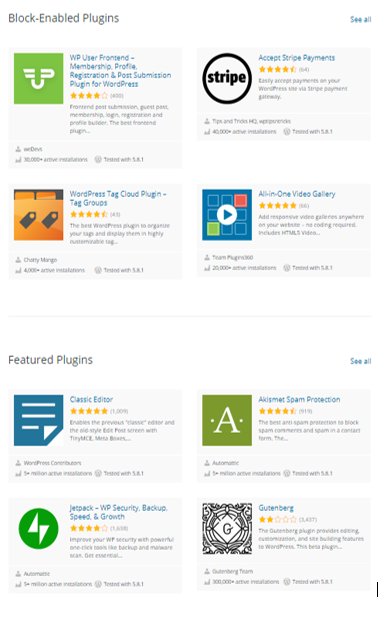Click the weDevs author name

pos(33,149)
